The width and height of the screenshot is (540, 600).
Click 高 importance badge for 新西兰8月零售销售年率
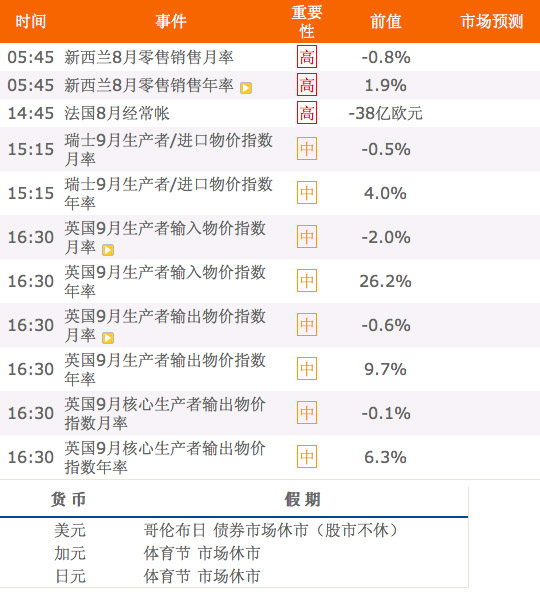click(307, 85)
